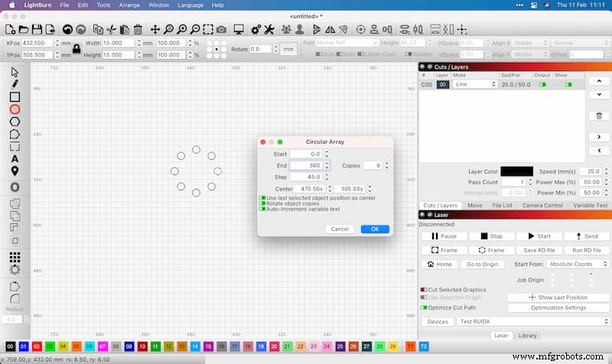Toggle Welded text switch
The height and width of the screenshot is (364, 612).
pos(409,54)
